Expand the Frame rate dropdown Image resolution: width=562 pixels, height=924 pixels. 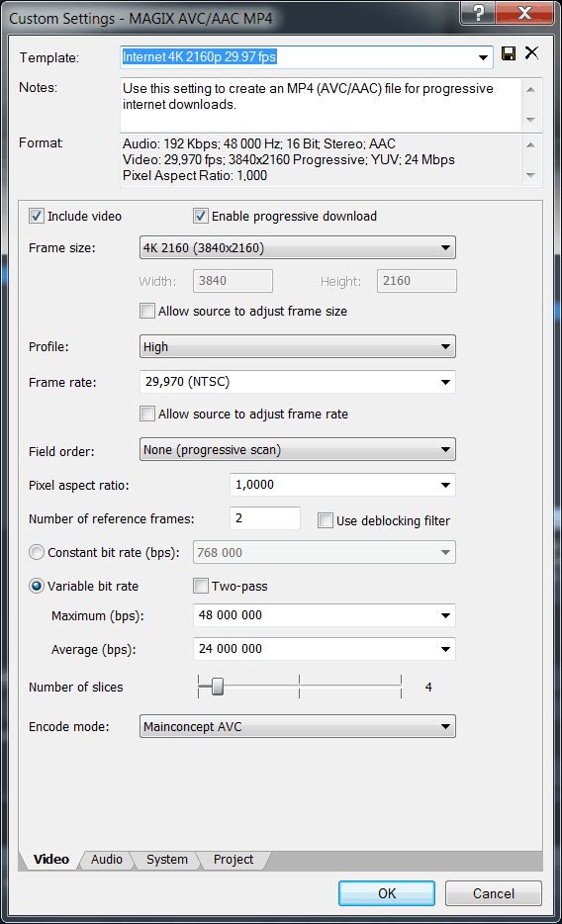445,382
